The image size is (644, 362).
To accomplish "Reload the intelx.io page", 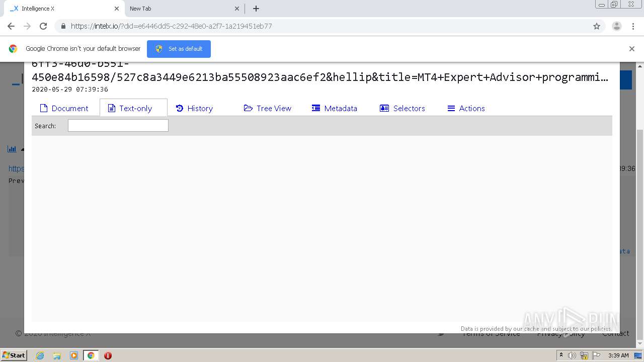I will [x=43, y=26].
